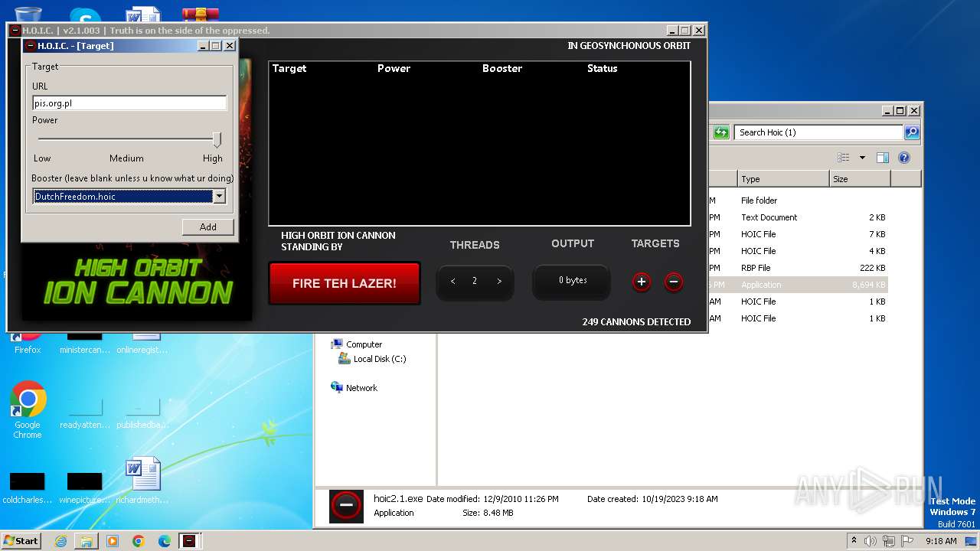This screenshot has width=980, height=551.
Task: Sort by the Type column header
Action: click(783, 179)
